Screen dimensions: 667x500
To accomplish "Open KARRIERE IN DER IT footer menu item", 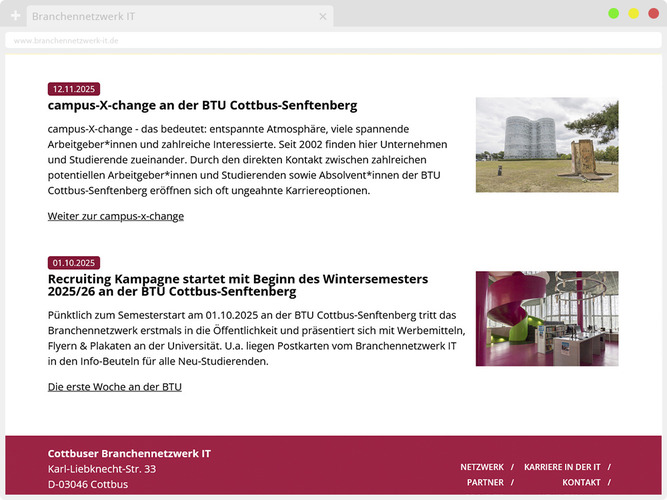I will (x=562, y=467).
